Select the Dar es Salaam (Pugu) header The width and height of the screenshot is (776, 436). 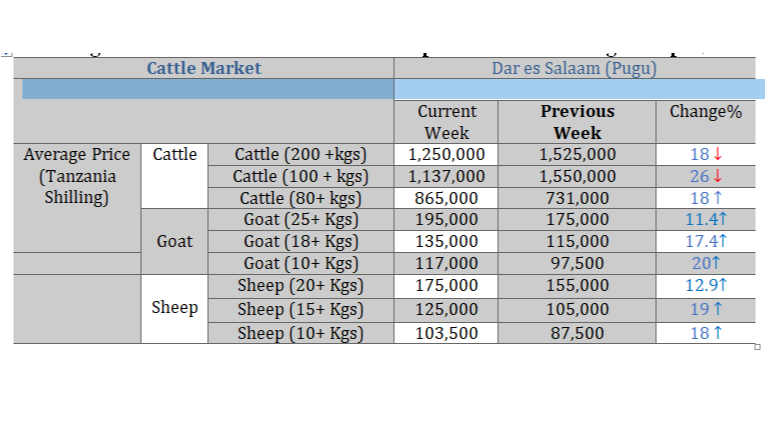[574, 68]
